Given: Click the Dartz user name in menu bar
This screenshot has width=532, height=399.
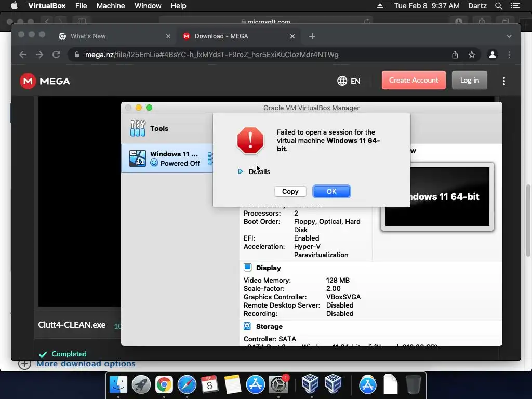Looking at the screenshot, I should (477, 6).
